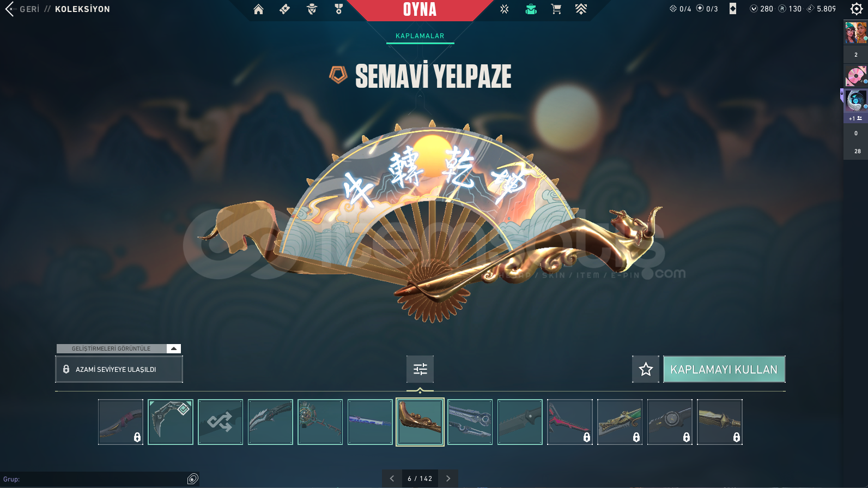This screenshot has width=868, height=488.
Task: Toggle favorite star for Semavi Yelpaze
Action: [x=646, y=369]
